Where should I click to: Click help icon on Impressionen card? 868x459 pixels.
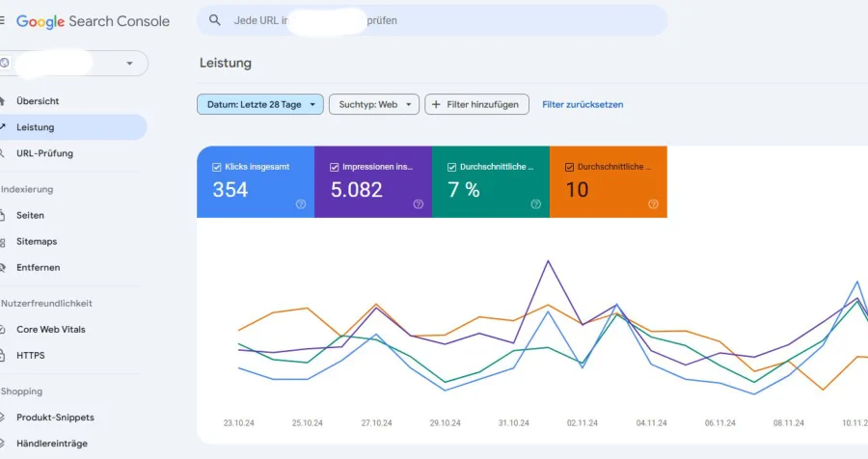tap(418, 203)
